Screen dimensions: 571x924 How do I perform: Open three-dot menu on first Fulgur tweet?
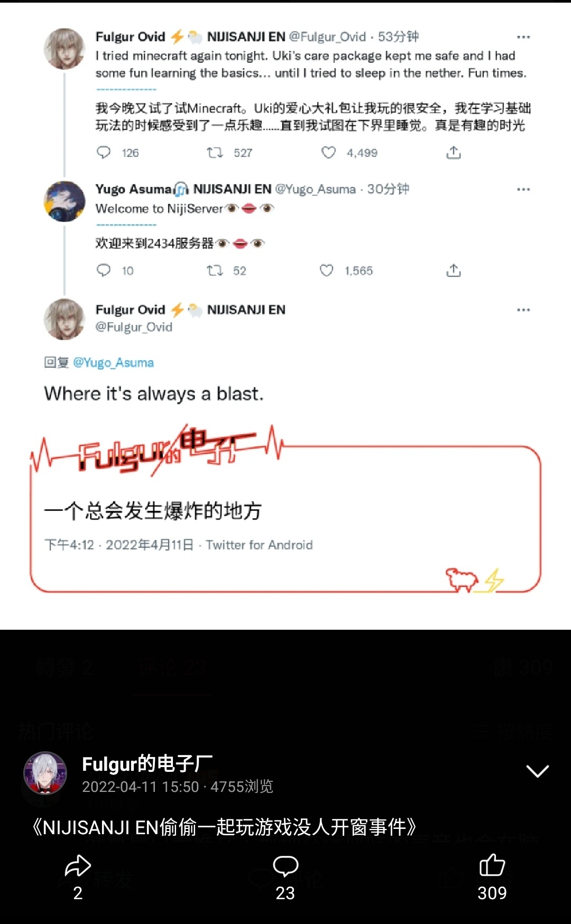(523, 37)
